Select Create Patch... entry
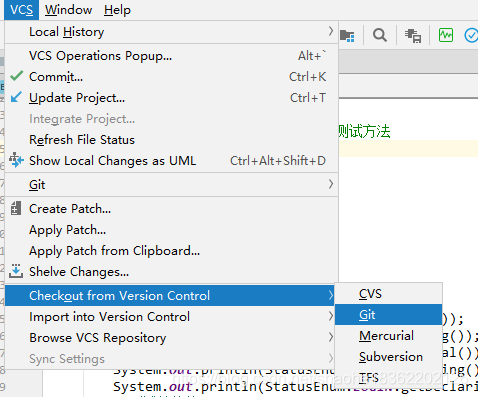This screenshot has width=478, height=397. click(171, 209)
